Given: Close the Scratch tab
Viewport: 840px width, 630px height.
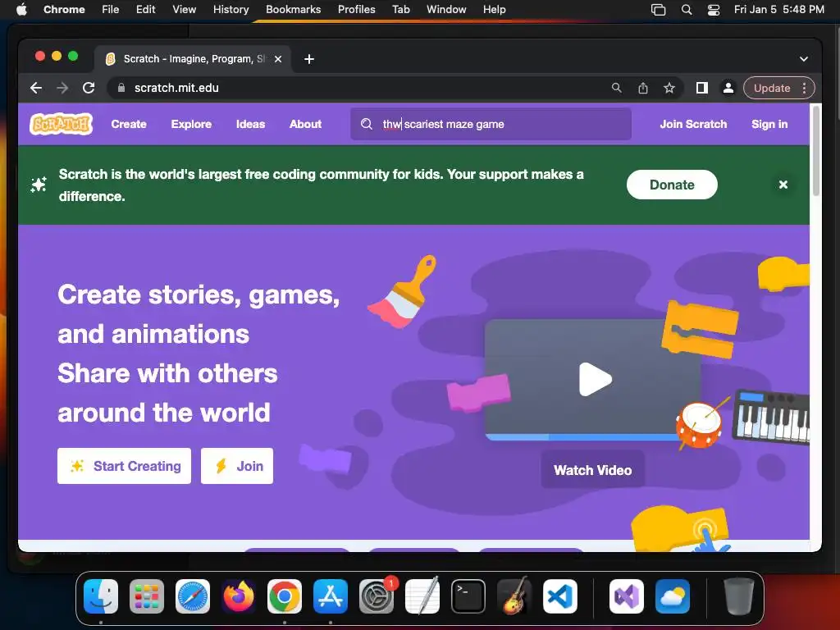Looking at the screenshot, I should pos(278,59).
